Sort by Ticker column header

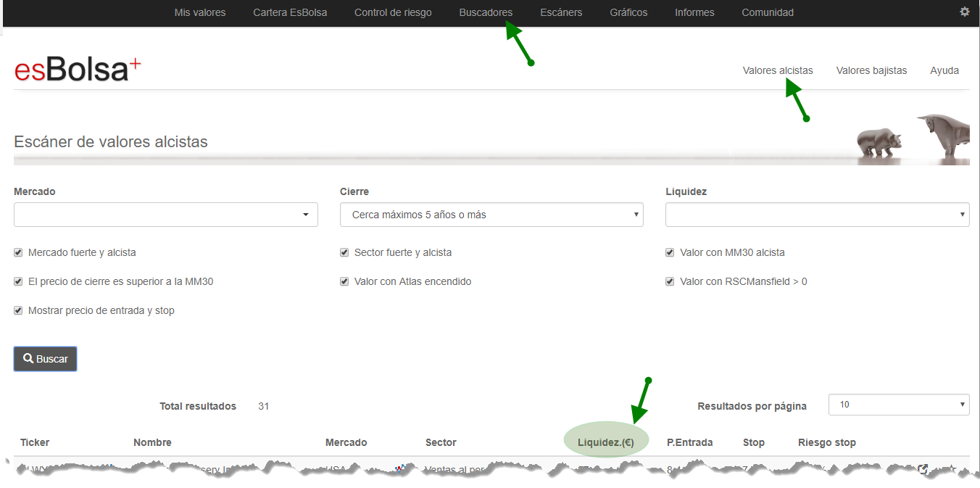click(x=35, y=442)
